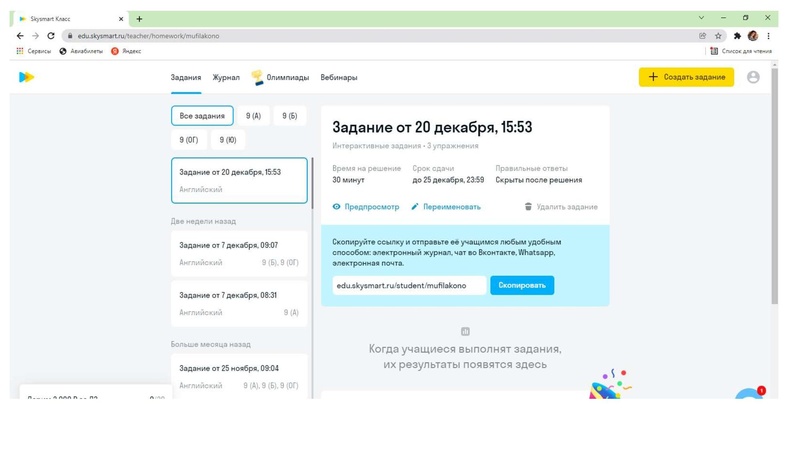This screenshot has width=800, height=450.
Task: Click the Skysmart logo icon
Action: 27,77
